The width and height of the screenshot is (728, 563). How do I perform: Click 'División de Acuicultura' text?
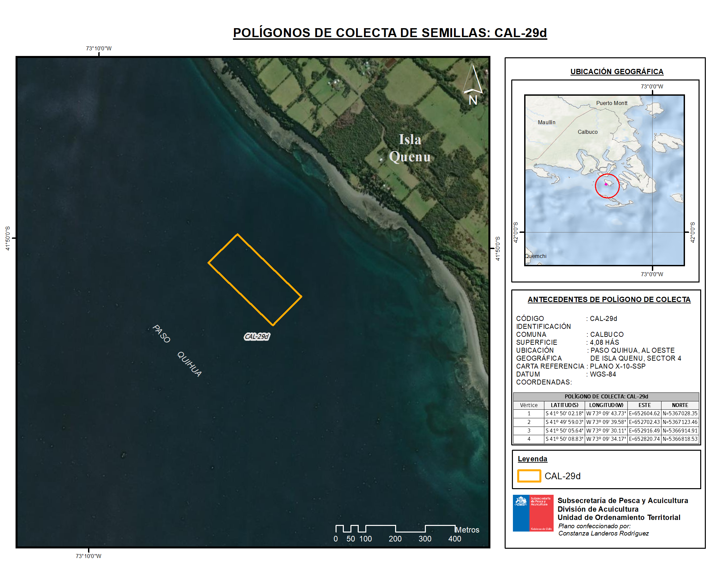click(598, 509)
